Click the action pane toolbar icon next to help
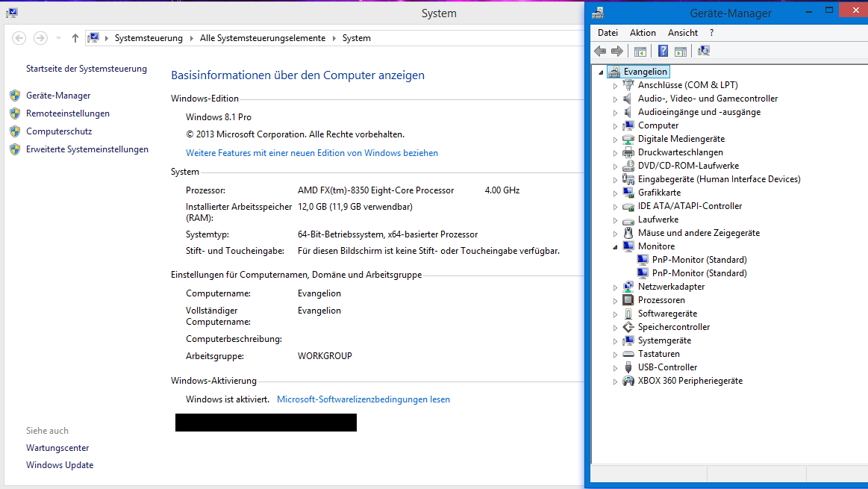The height and width of the screenshot is (489, 868). [x=681, y=51]
